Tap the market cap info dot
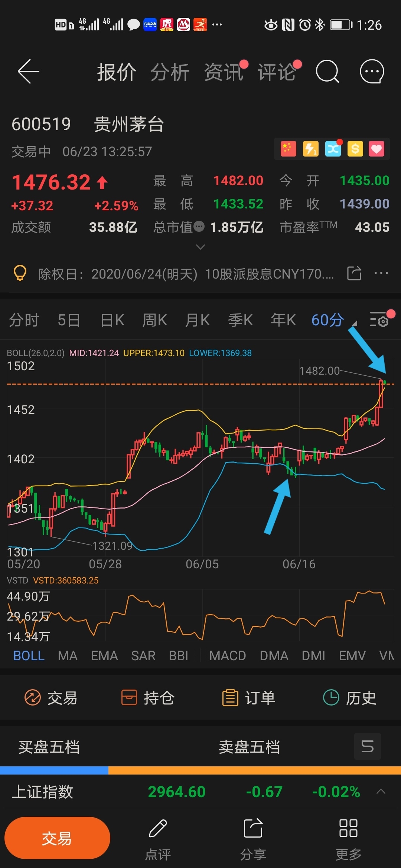The image size is (401, 868). [x=199, y=226]
